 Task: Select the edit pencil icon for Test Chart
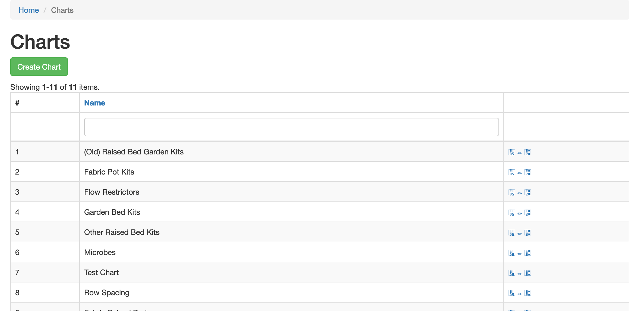tap(519, 273)
